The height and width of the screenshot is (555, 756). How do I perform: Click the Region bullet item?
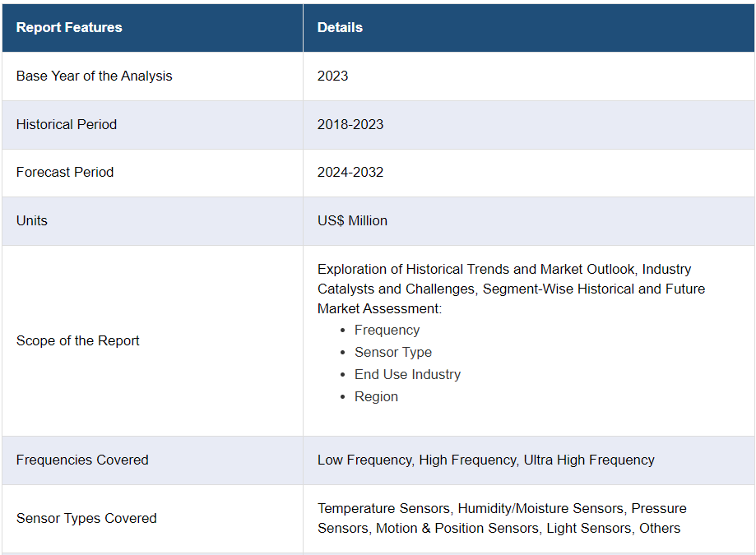click(x=376, y=396)
